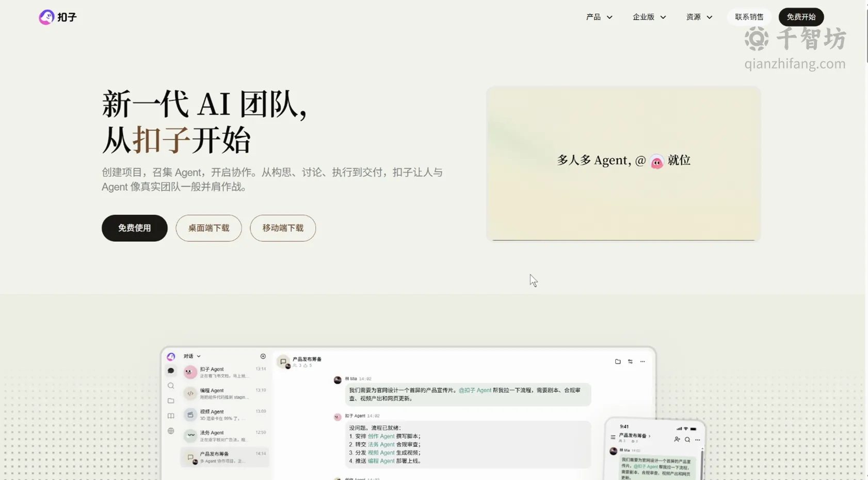868x480 pixels.
Task: Click the 视频 Agent link in the reply
Action: [x=381, y=453]
